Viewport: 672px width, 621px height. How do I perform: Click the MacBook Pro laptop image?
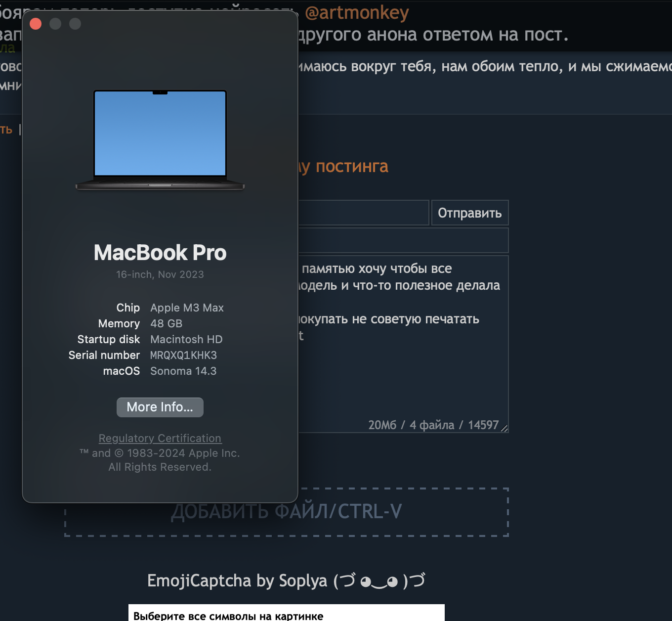[x=160, y=140]
